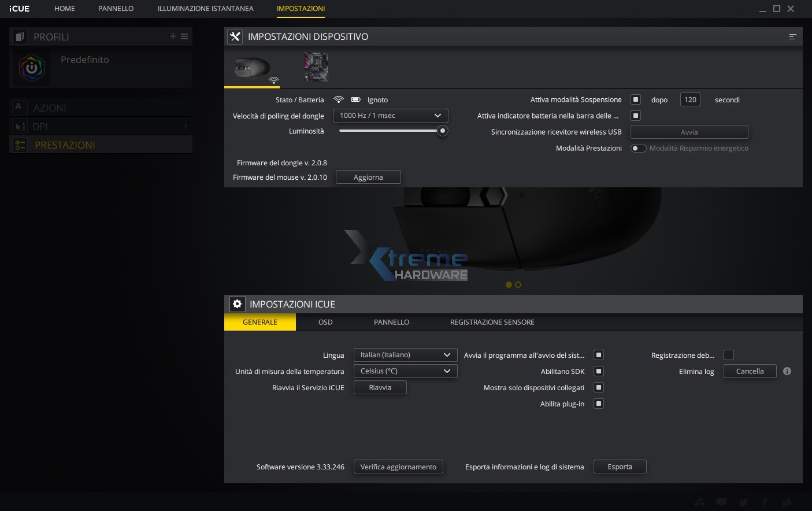Click the suspension seconds input field

point(690,99)
